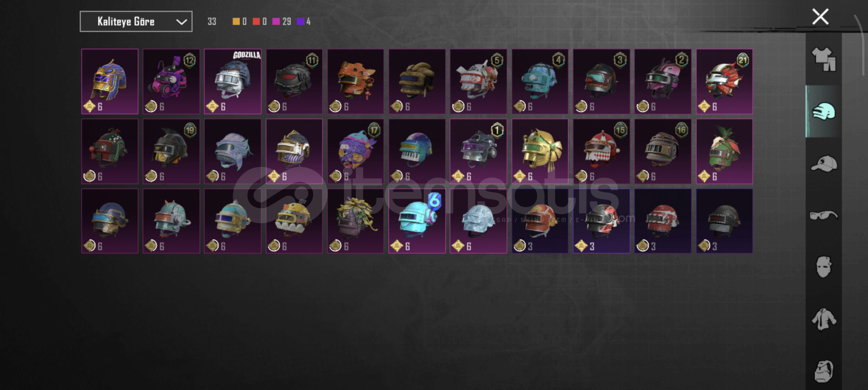Viewport: 868px width, 390px height.
Task: Open the Kaliteye Göre sort dropdown
Action: pos(136,22)
